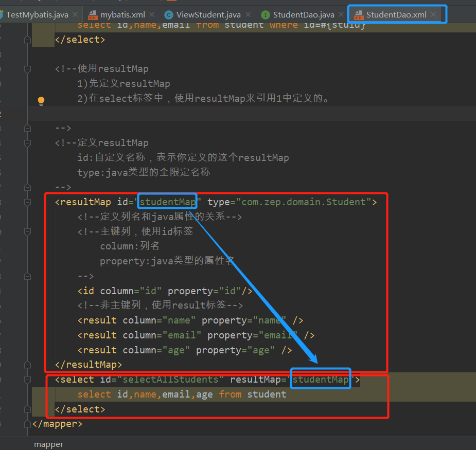This screenshot has height=450, width=476.
Task: Click the StudentDao.xml file icon
Action: tap(359, 15)
